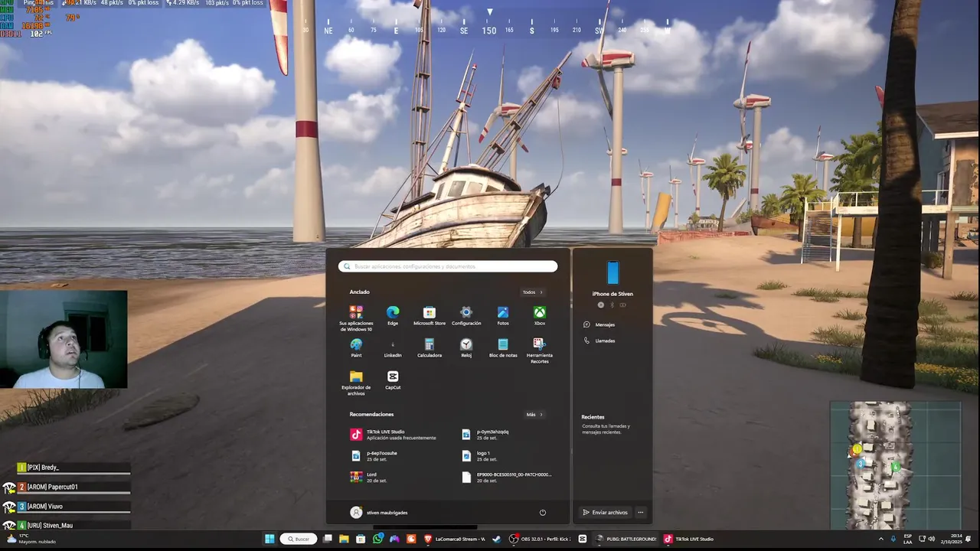Switch to OBS 32.0.1 taskbar window

[541, 539]
